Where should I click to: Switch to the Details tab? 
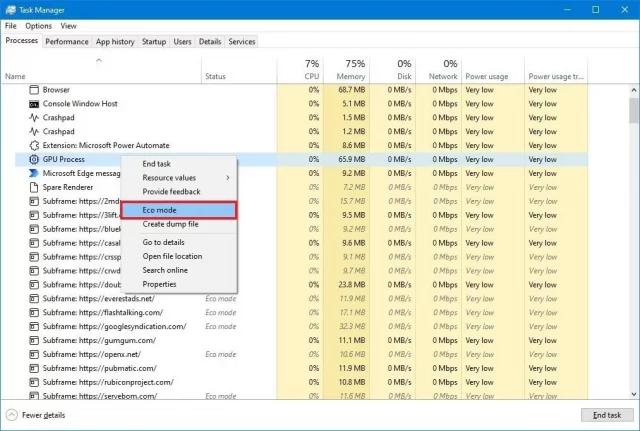[x=210, y=42]
